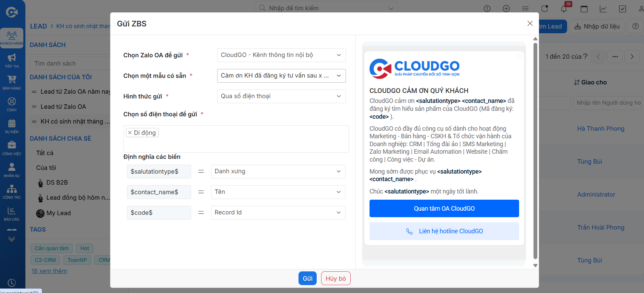Open the Zalo OA selection dropdown
644x293 pixels.
(281, 55)
